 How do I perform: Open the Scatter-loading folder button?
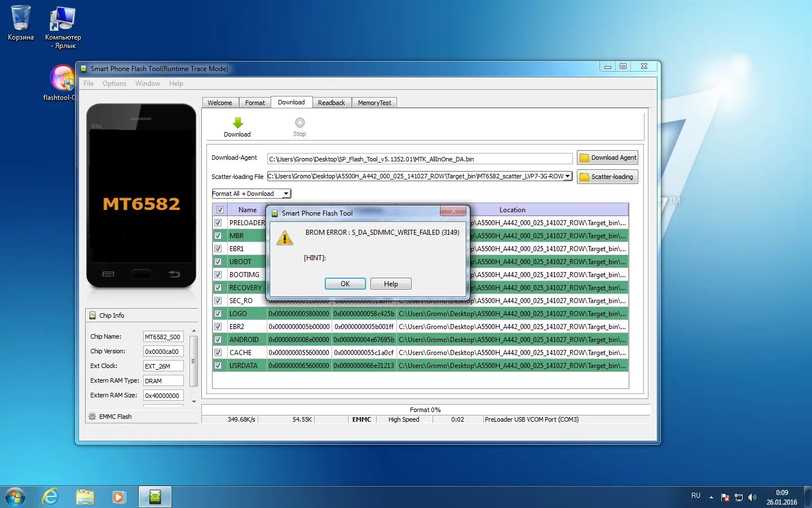(x=608, y=177)
